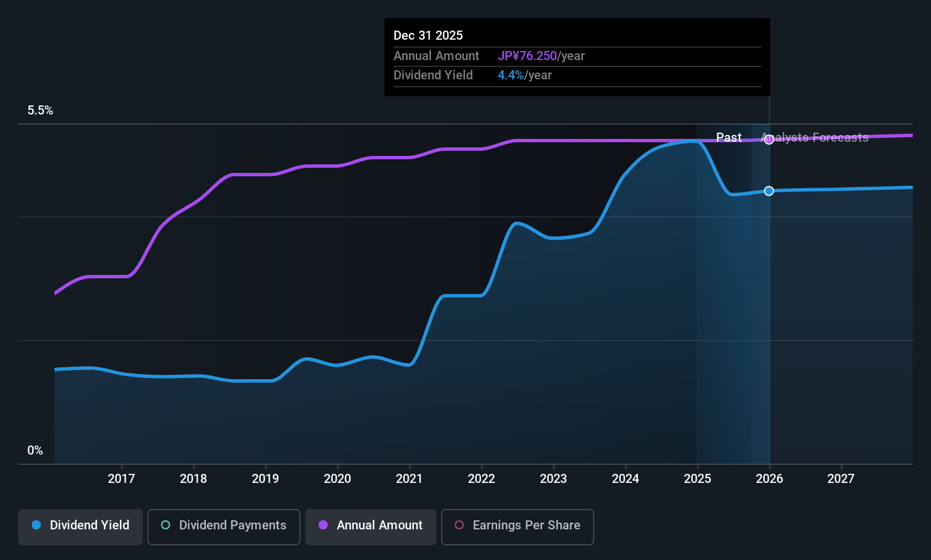Click the 2020 x-axis label
The width and height of the screenshot is (931, 560).
point(337,478)
